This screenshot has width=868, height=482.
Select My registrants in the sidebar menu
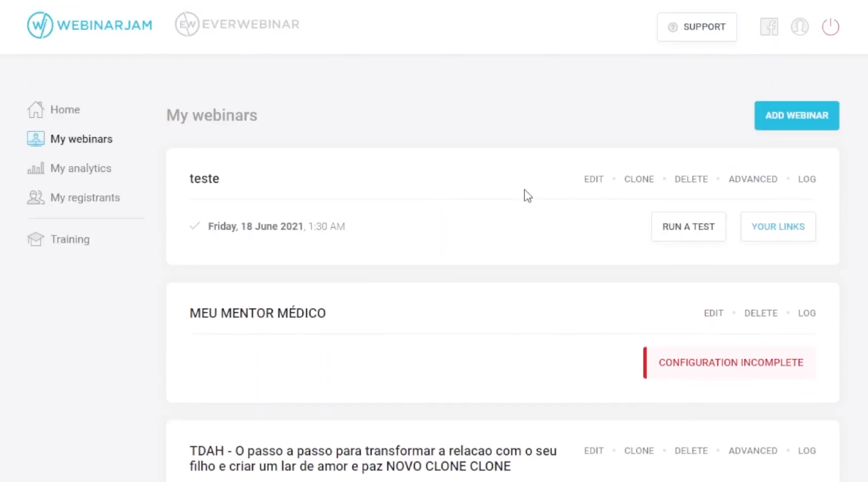click(x=85, y=197)
